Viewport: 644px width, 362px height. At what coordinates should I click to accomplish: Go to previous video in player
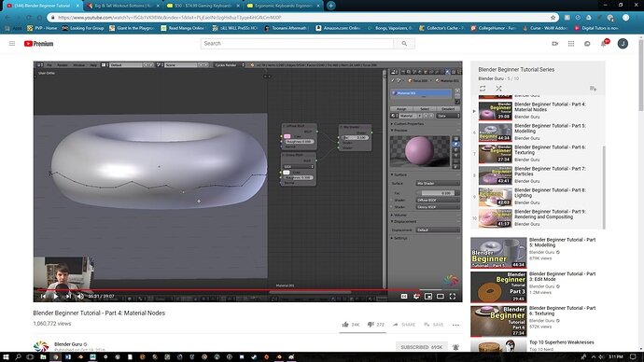tap(43, 296)
